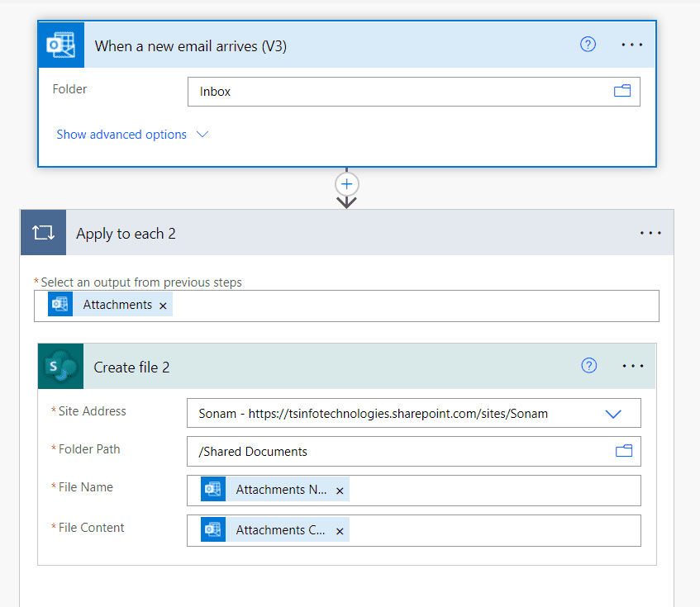
Task: Click the Select an output input box
Action: (346, 306)
